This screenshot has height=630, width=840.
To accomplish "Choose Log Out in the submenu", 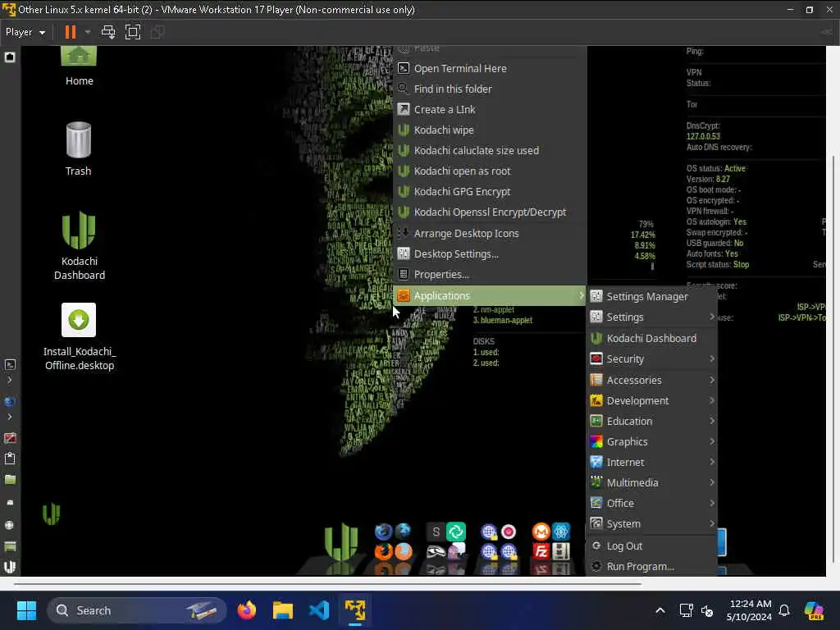I will [652, 546].
